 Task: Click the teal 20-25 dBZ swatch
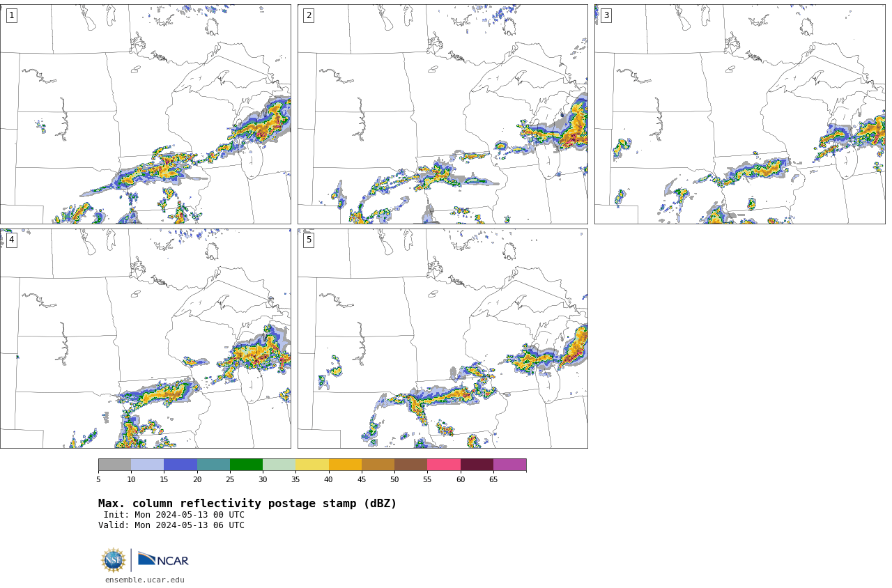click(213, 465)
